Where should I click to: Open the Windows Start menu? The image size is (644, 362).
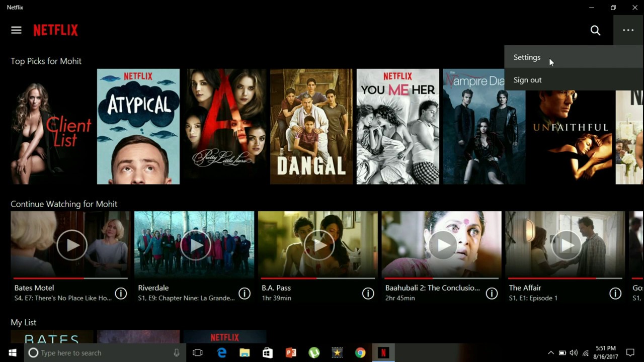tap(12, 353)
